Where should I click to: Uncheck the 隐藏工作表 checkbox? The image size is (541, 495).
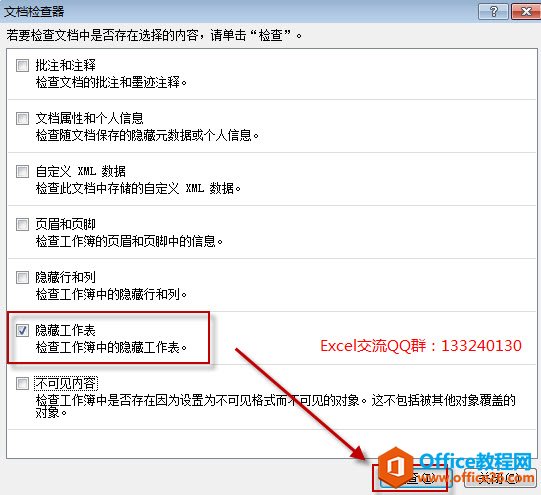22,330
